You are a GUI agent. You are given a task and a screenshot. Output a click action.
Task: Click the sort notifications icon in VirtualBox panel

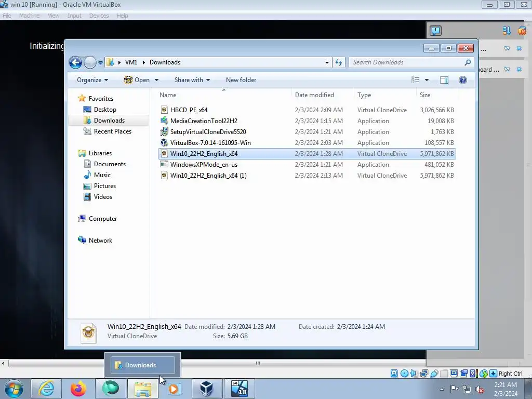(507, 31)
